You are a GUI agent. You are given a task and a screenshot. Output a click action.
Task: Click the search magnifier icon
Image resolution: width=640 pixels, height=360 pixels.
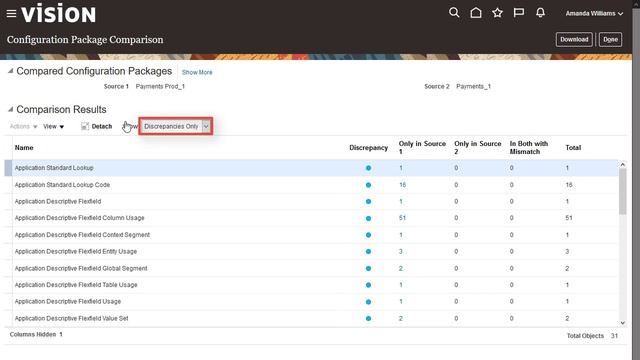454,13
